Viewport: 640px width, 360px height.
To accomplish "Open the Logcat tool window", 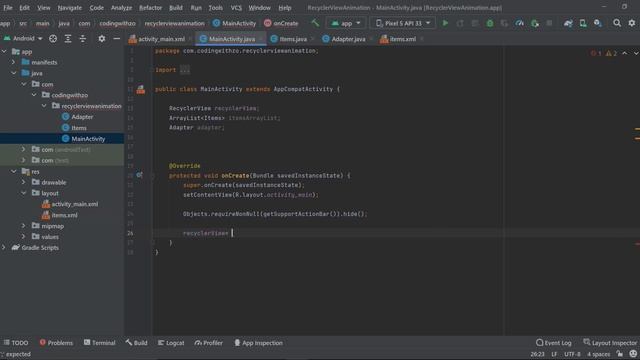I will pos(171,343).
